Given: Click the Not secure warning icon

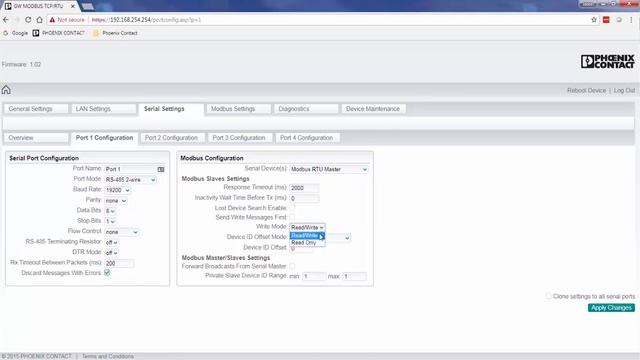Looking at the screenshot, I should (x=52, y=20).
